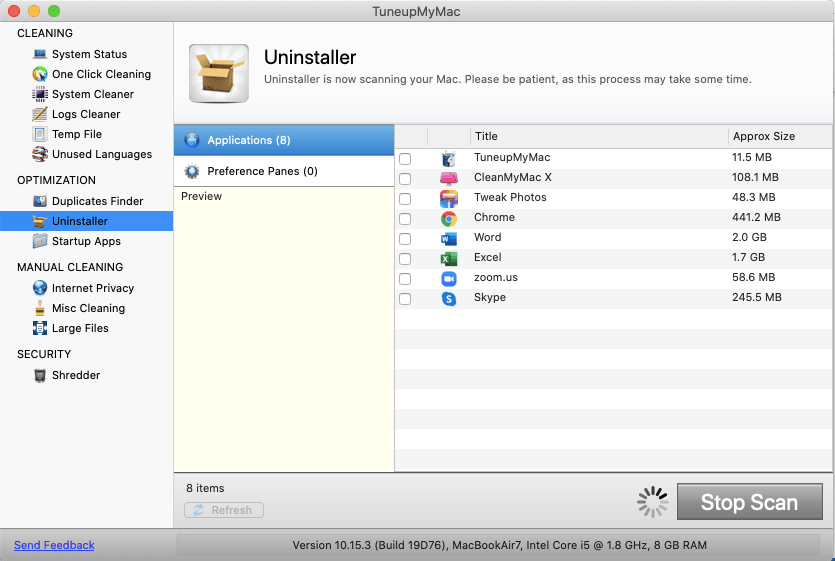Click the 245.5 MB size value
The image size is (835, 561).
coord(757,297)
